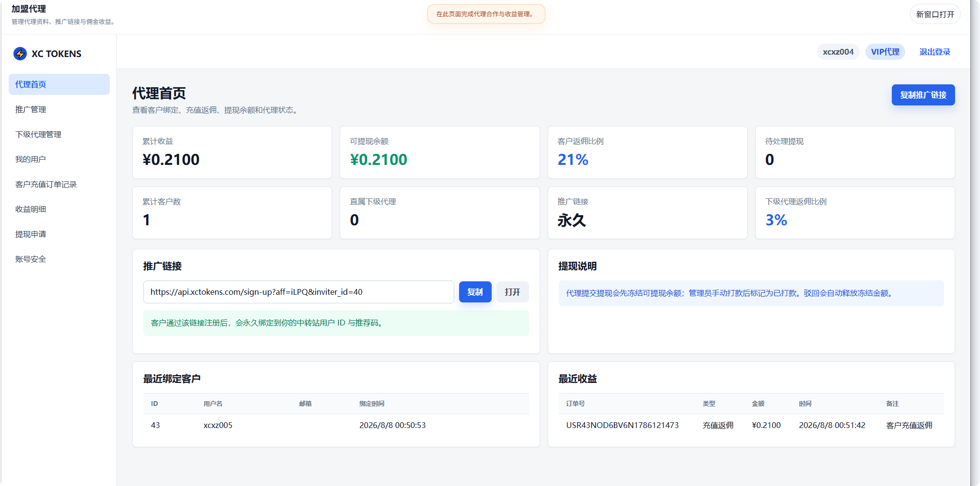
Task: Click the 备注 column header
Action: pos(892,404)
